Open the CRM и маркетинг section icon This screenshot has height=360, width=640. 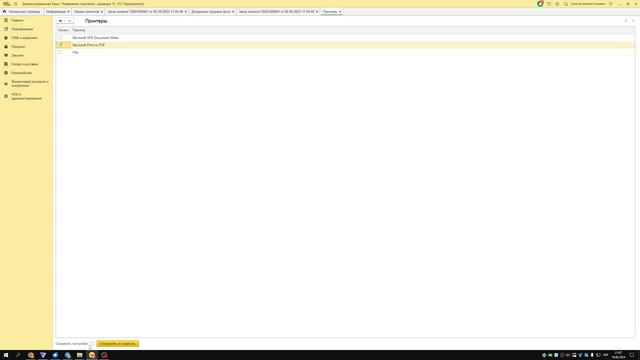coord(6,38)
